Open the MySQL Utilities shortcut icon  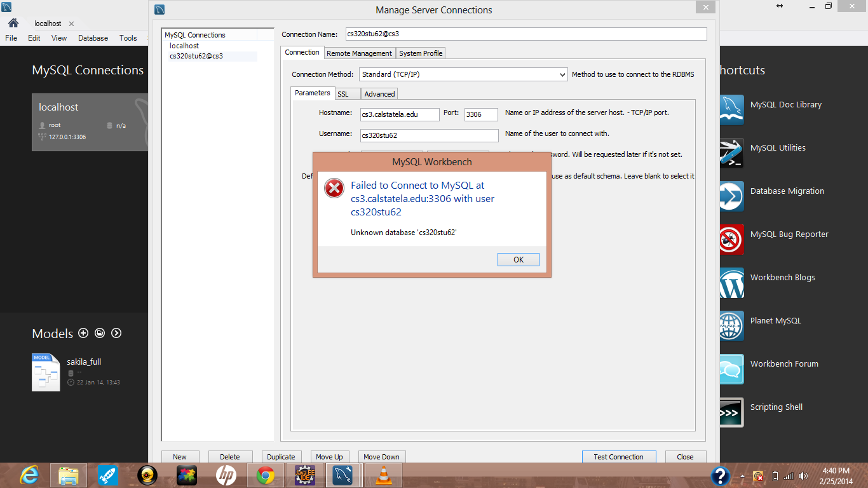pyautogui.click(x=731, y=152)
